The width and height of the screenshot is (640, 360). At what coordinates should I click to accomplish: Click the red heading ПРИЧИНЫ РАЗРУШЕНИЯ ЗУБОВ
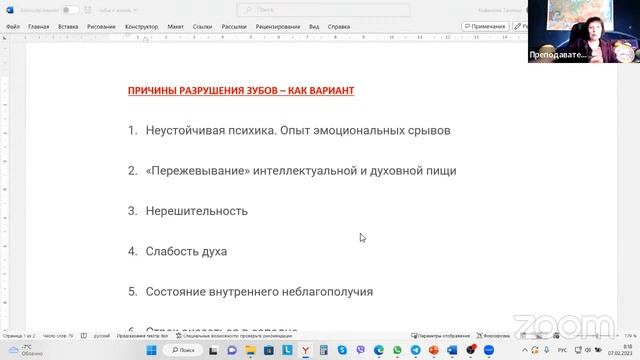tap(241, 91)
